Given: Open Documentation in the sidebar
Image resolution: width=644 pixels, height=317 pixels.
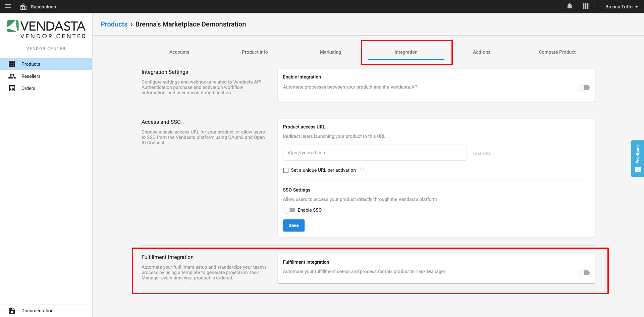Looking at the screenshot, I should [x=46, y=311].
